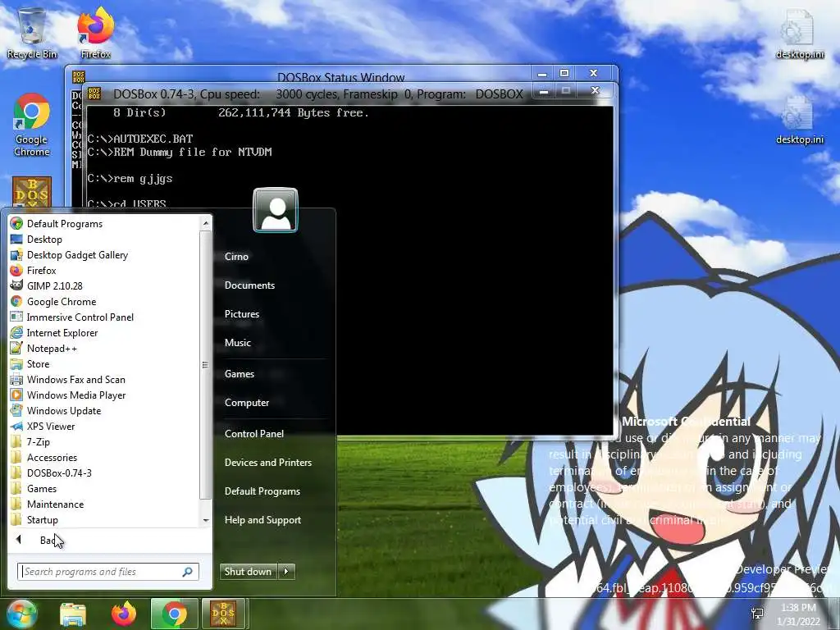Open File Explorer from the taskbar

click(x=73, y=614)
